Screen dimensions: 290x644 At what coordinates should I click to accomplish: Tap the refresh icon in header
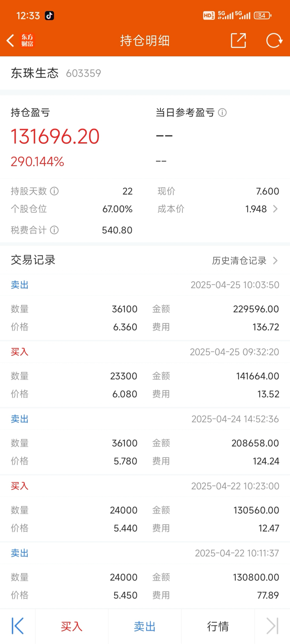pyautogui.click(x=274, y=40)
